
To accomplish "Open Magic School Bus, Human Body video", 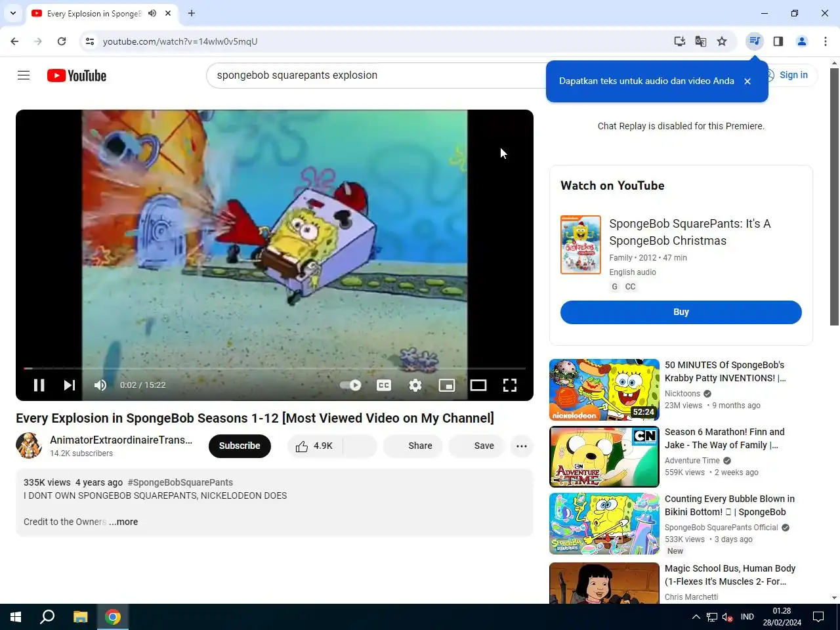I will click(x=730, y=575).
